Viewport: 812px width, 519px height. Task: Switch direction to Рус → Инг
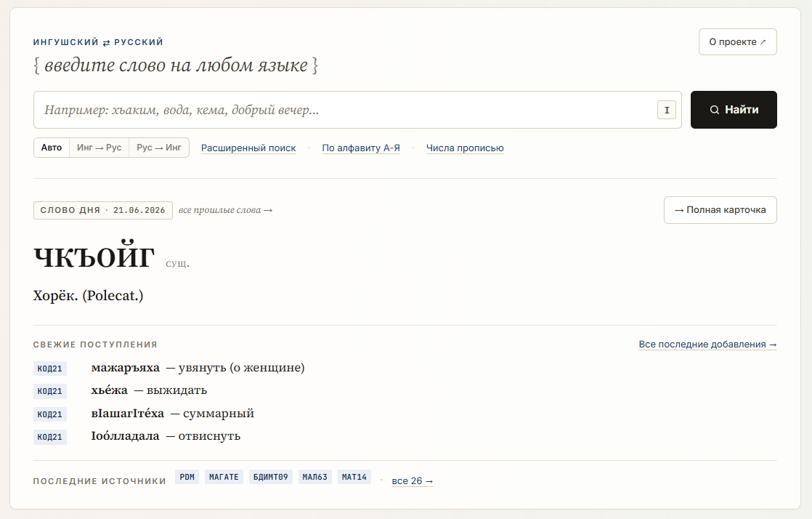click(159, 148)
